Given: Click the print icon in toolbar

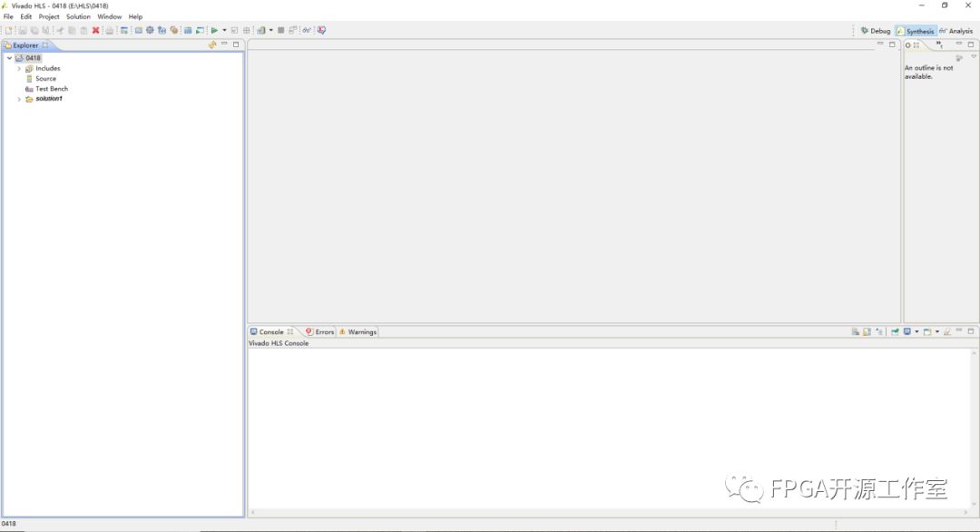Looking at the screenshot, I should [x=109, y=31].
